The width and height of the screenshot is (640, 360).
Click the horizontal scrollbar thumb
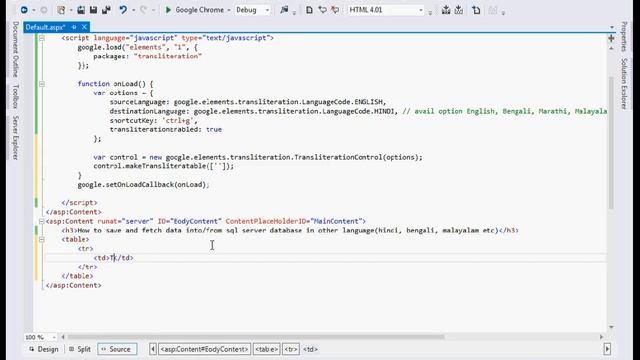(256, 337)
